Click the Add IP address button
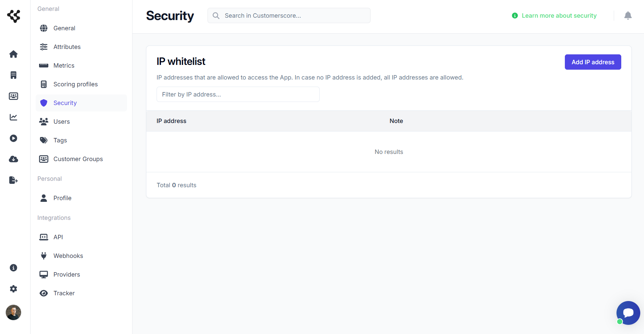644x334 pixels. click(x=592, y=62)
